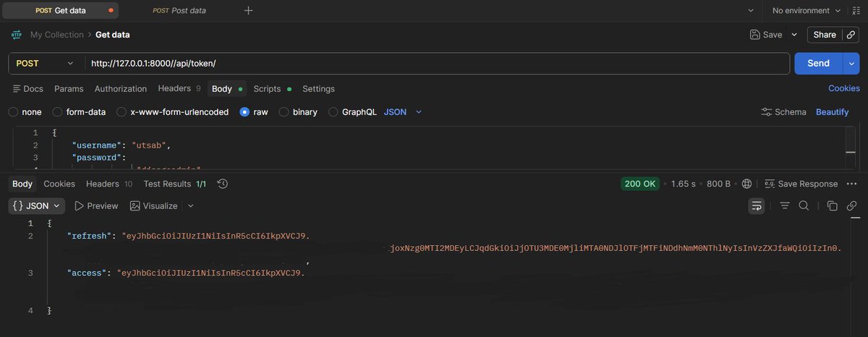Viewport: 868px width, 337px height.
Task: Open the Authorization tab
Action: pos(121,89)
